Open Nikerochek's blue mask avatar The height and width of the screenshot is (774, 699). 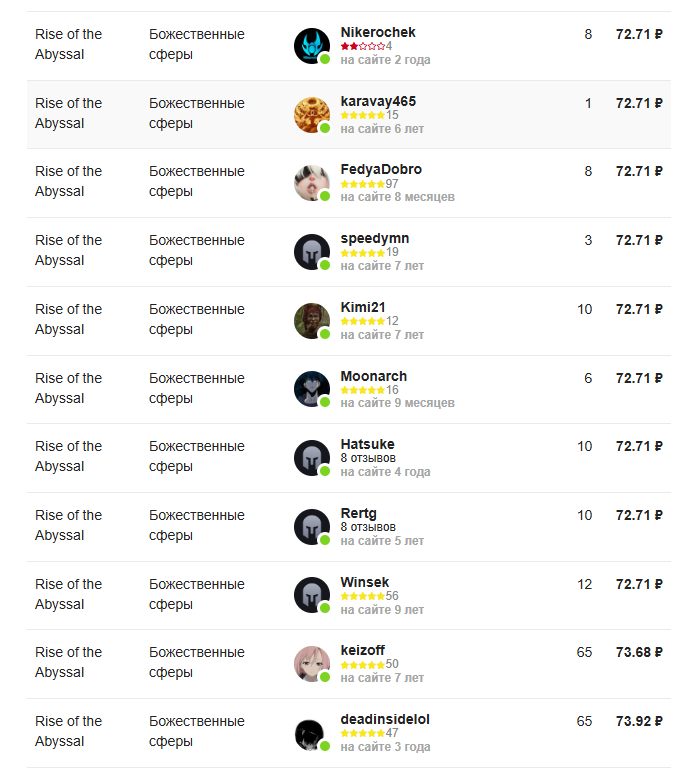coord(311,45)
